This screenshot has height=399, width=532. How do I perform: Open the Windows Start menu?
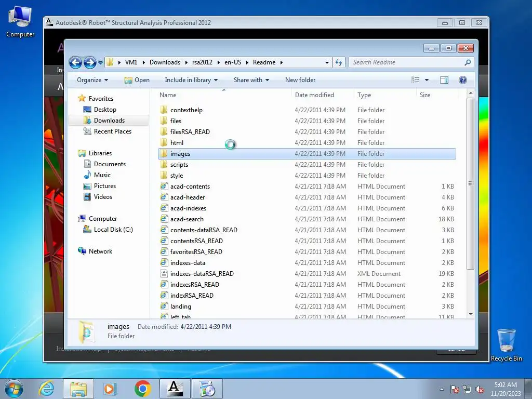14,389
